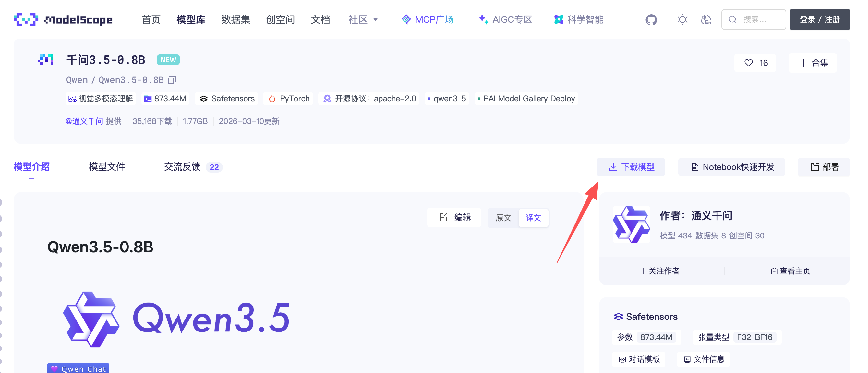Click the Safetensors tag in header
The width and height of the screenshot is (868, 373).
227,99
